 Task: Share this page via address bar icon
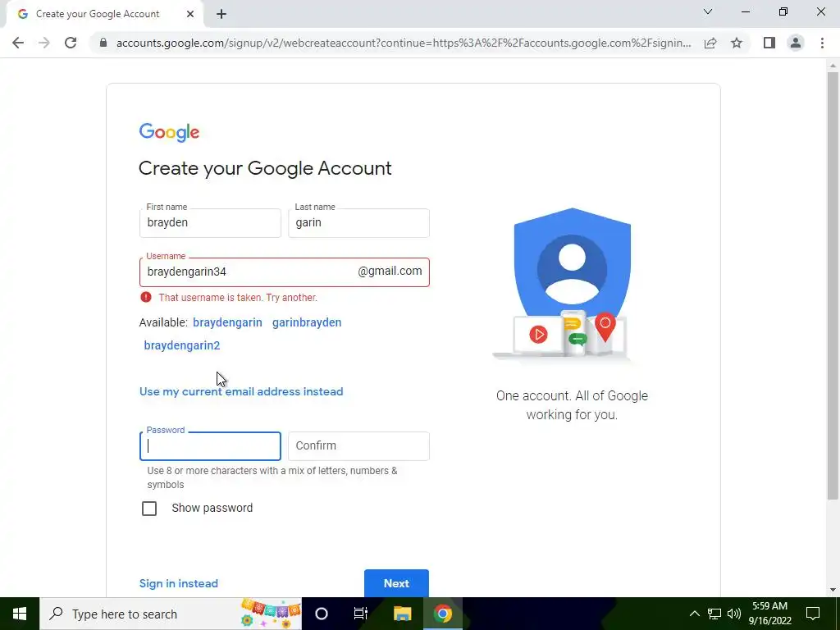tap(710, 43)
